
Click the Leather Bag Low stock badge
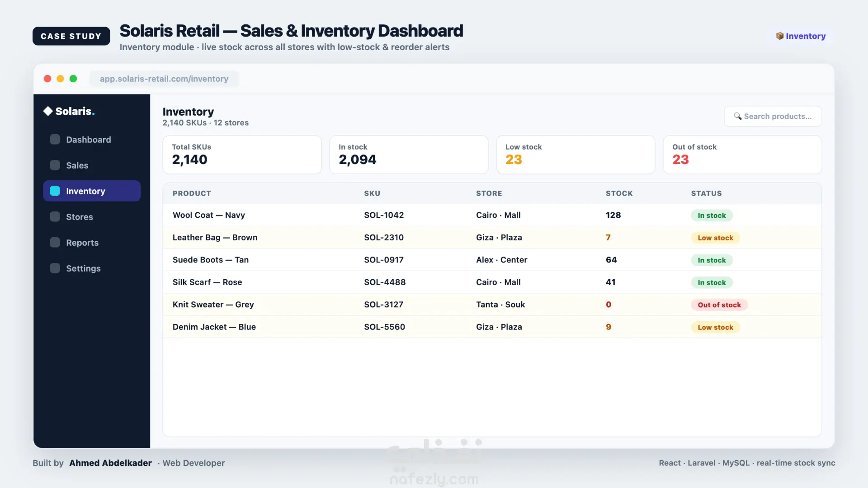click(x=715, y=238)
